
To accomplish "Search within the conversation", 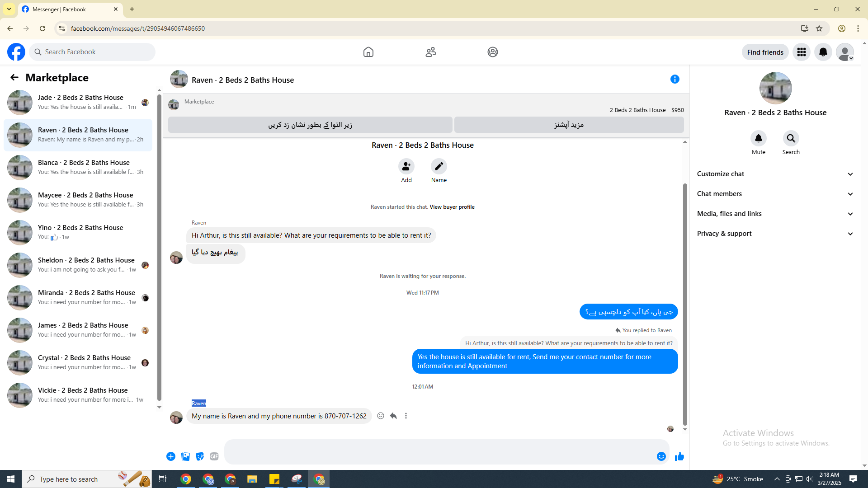I will [x=791, y=139].
